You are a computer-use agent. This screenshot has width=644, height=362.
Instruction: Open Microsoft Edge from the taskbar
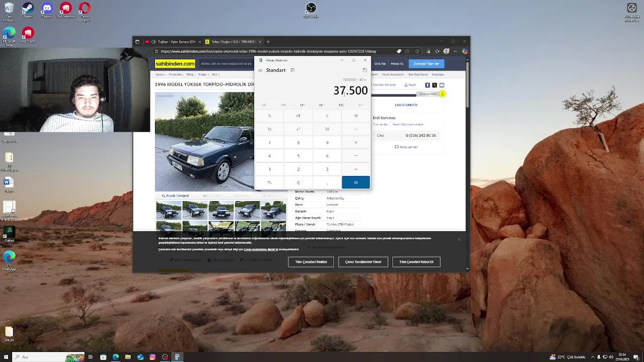pos(116,357)
